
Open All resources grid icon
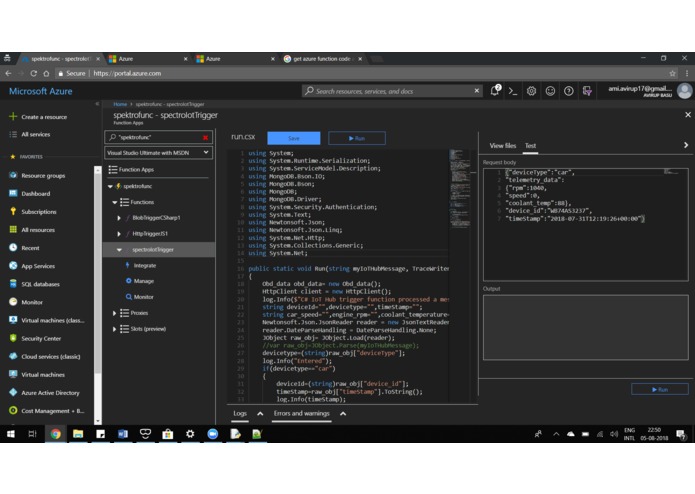[x=13, y=229]
